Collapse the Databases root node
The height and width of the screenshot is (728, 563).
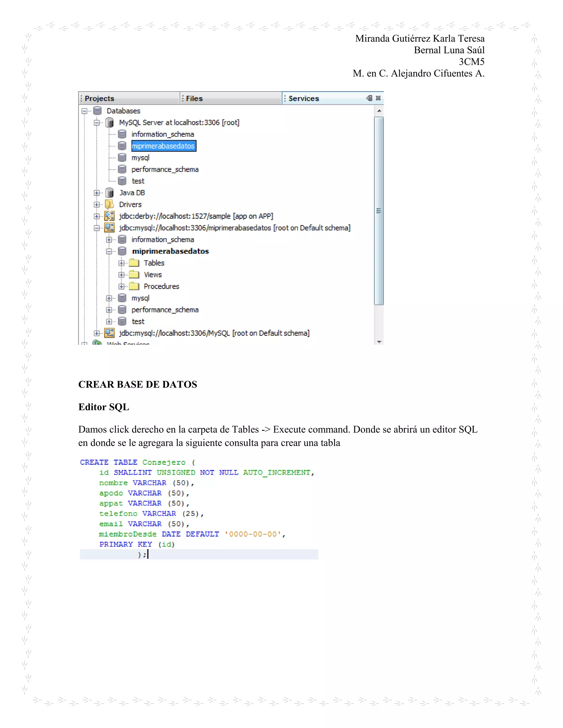tap(84, 111)
